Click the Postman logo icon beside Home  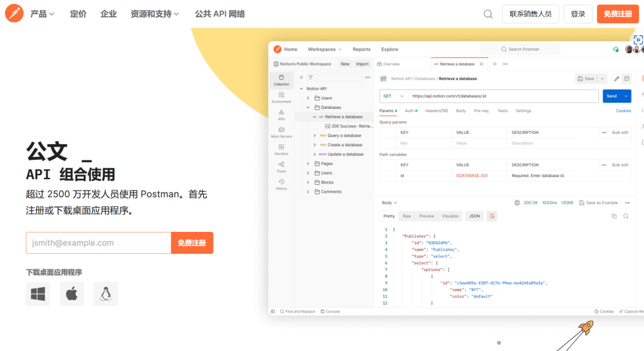click(x=278, y=49)
